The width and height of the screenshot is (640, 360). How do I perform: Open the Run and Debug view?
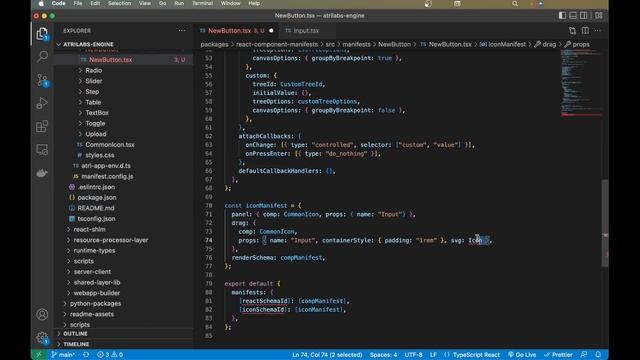pos(42,103)
